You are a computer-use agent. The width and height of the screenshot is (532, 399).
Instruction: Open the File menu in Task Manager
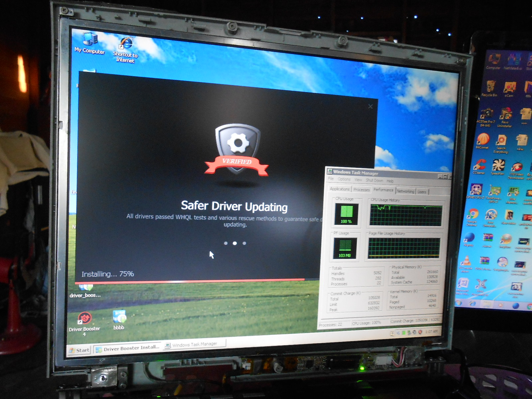pyautogui.click(x=331, y=179)
